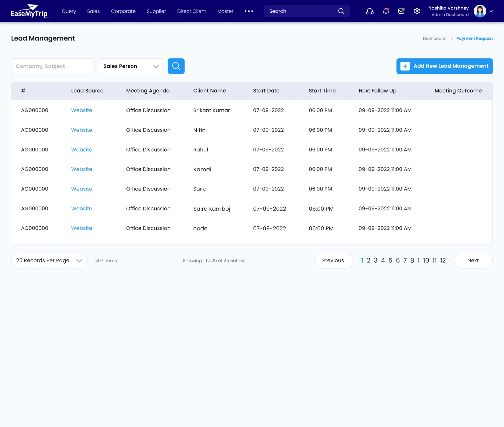Image resolution: width=504 pixels, height=427 pixels.
Task: Click the EaseMyTrip logo
Action: tap(29, 11)
